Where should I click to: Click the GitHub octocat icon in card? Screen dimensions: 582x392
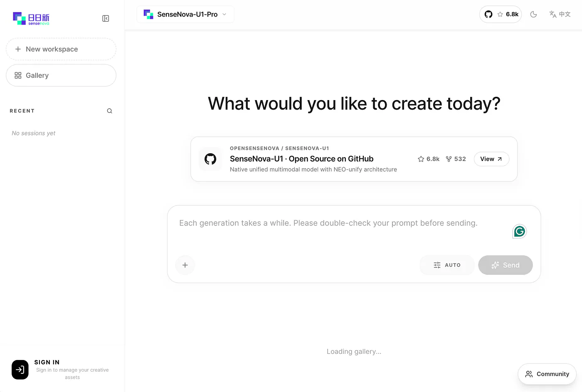tap(210, 159)
